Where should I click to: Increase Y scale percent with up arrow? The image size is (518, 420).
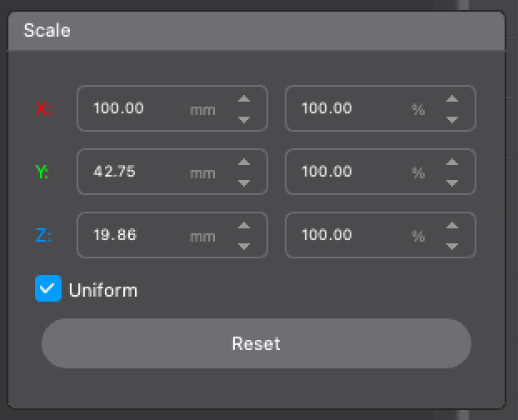click(452, 162)
